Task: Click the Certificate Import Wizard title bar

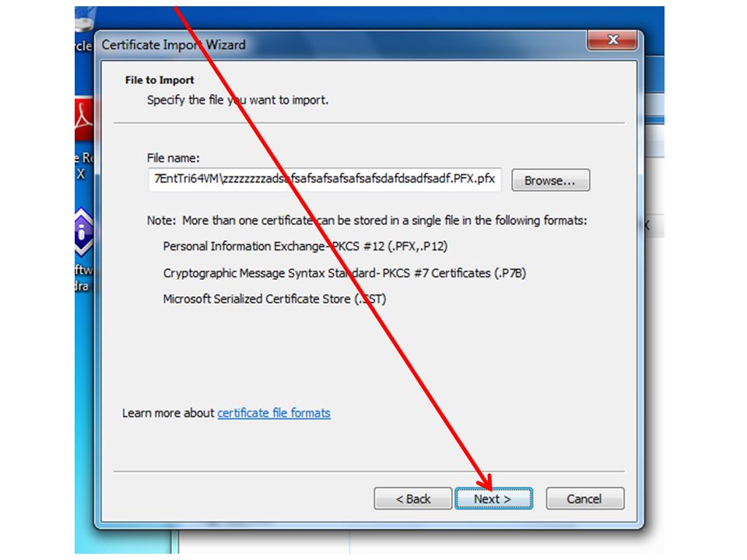Action: (x=334, y=45)
